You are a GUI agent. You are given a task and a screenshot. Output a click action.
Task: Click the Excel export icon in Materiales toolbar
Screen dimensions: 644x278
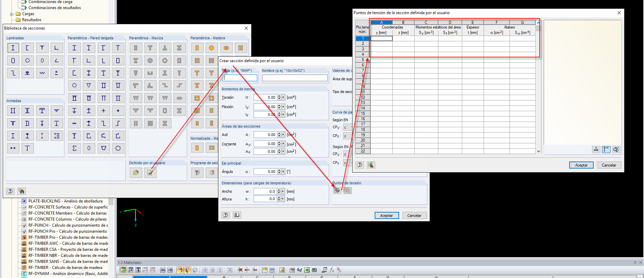[x=307, y=270]
